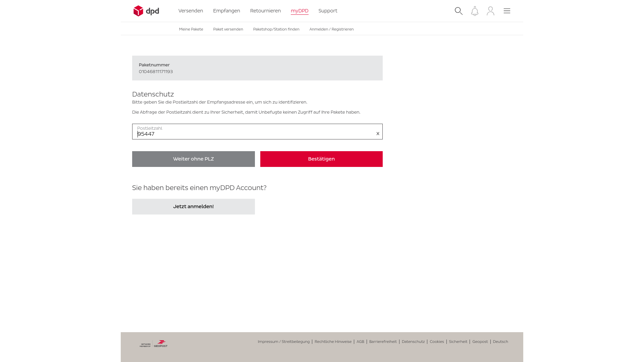Click the Datenschutz heading
Image resolution: width=644 pixels, height=362 pixels.
(x=153, y=94)
